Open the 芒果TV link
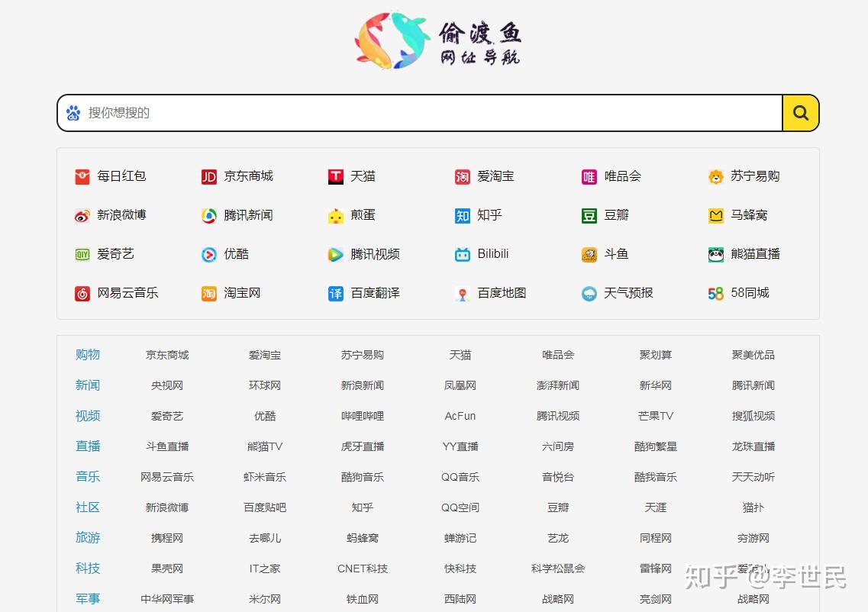868x612 pixels. (656, 416)
